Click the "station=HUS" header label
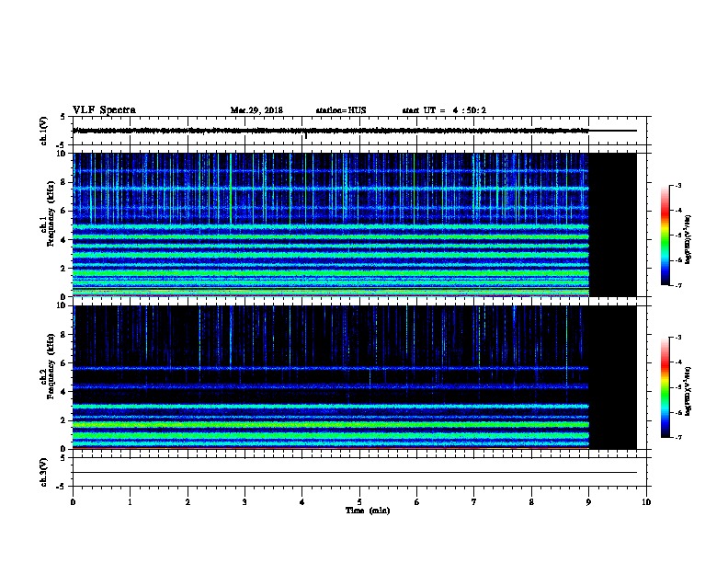The height and width of the screenshot is (563, 728). coord(341,110)
